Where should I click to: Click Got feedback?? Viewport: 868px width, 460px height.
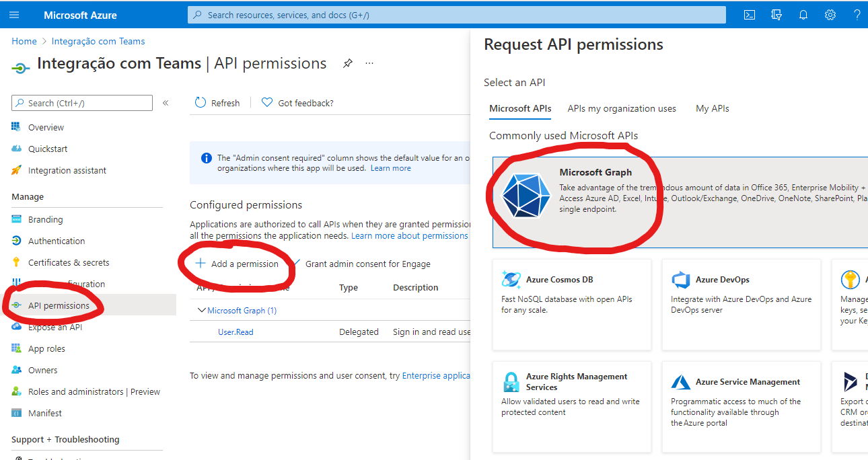pos(297,103)
